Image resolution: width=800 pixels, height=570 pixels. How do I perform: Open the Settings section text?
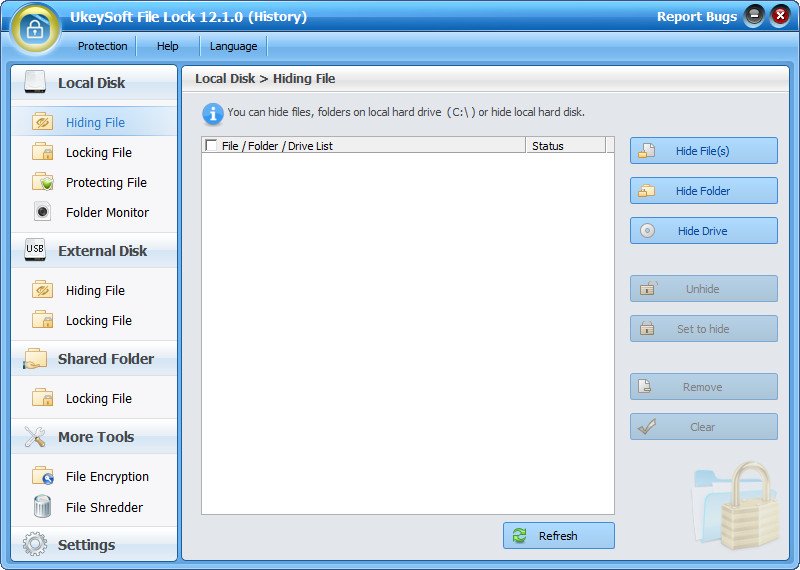(x=86, y=545)
